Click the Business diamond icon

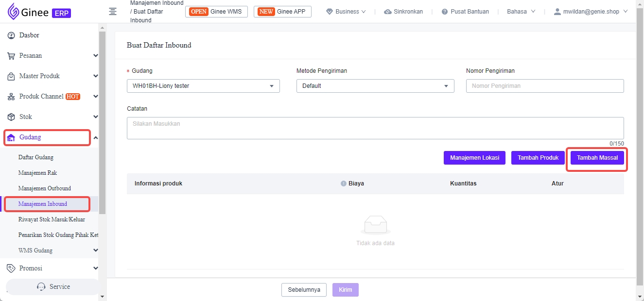point(330,12)
